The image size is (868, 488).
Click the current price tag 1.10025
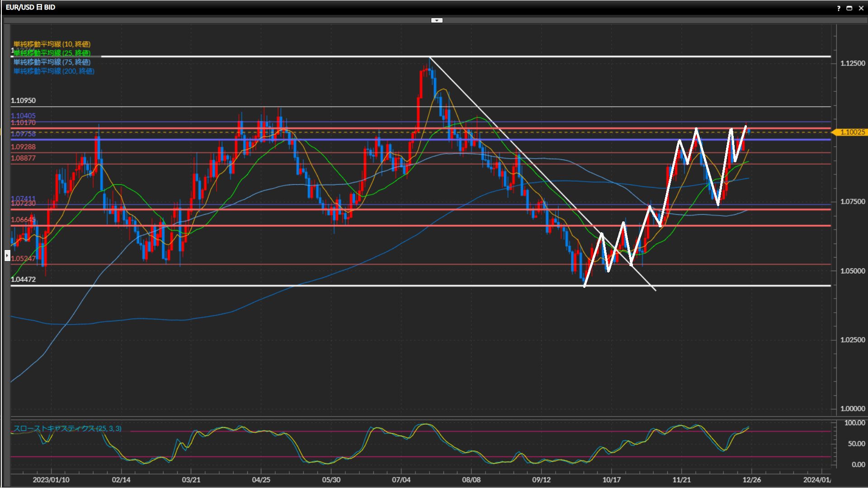point(852,132)
